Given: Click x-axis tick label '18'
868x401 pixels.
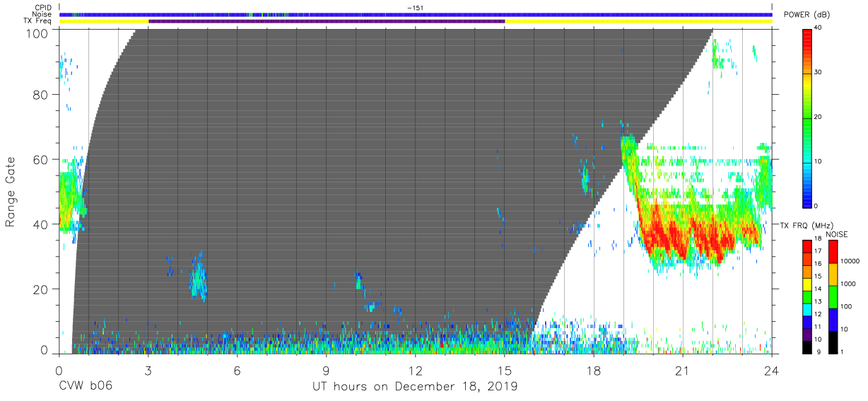Looking at the screenshot, I should pos(593,370).
